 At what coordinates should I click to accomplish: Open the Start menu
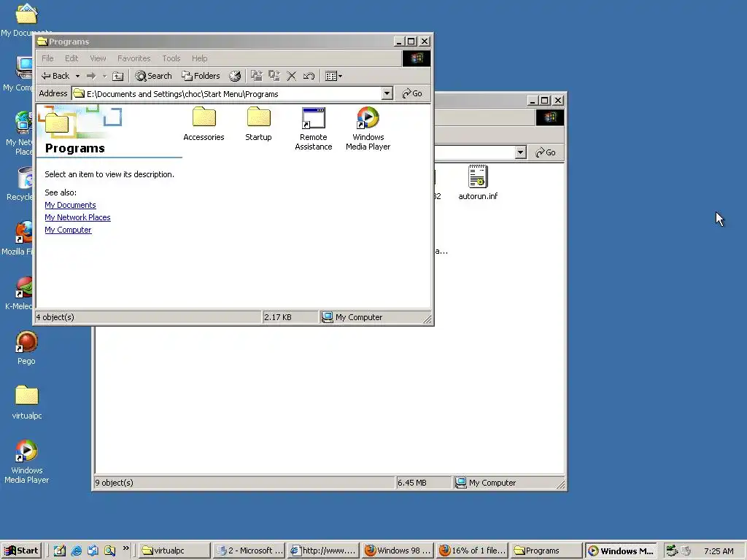(21, 551)
